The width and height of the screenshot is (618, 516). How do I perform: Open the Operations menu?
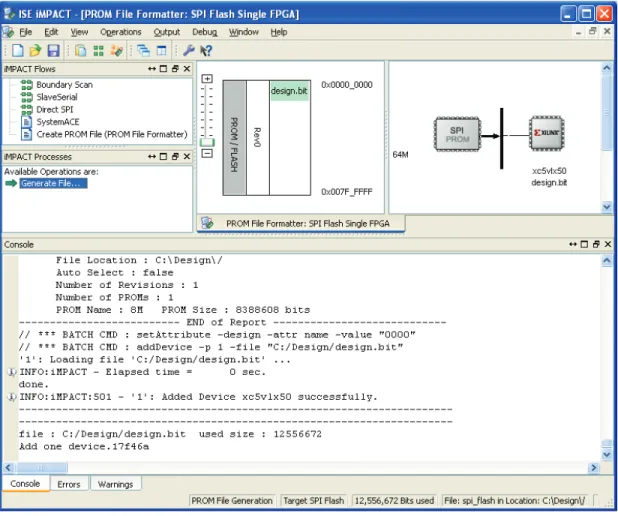click(121, 32)
